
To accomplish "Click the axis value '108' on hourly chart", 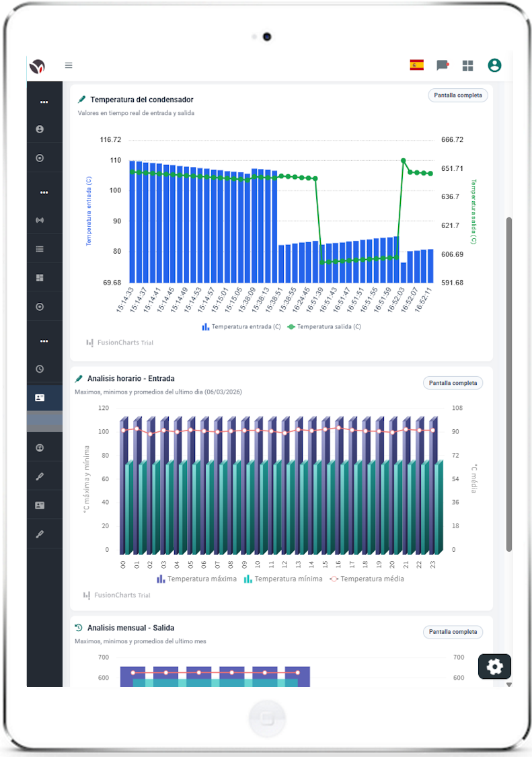I will pyautogui.click(x=457, y=408).
